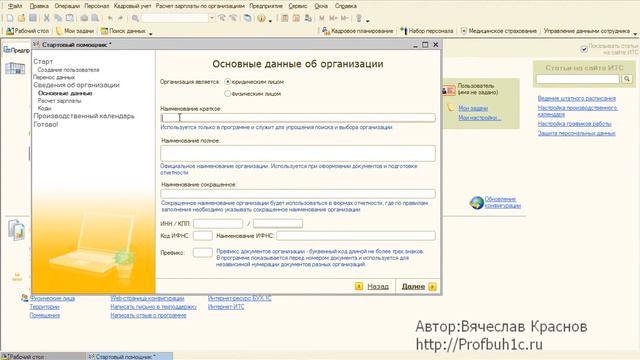640x360 pixels.
Task: Click the building icon under Предприятие tab
Action: click(x=15, y=68)
